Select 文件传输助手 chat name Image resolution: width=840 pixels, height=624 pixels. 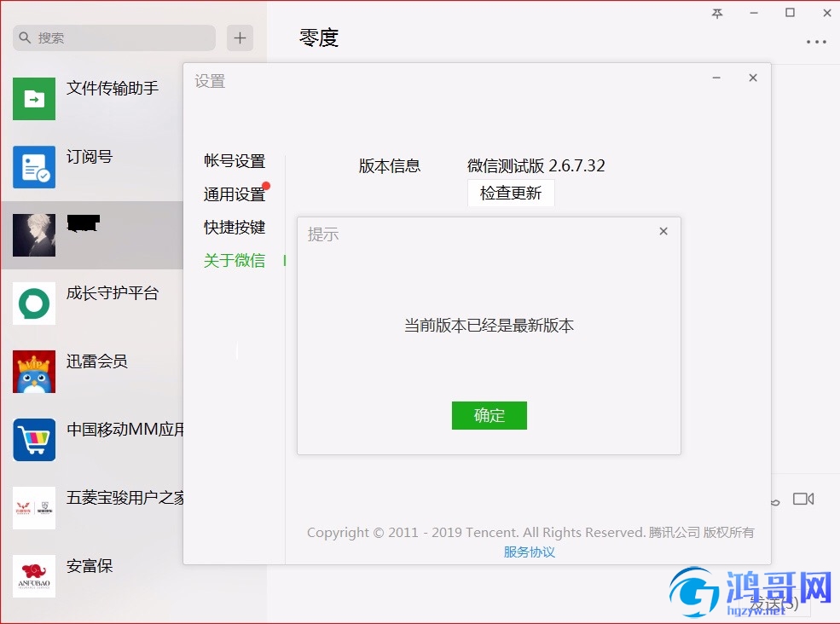(113, 88)
